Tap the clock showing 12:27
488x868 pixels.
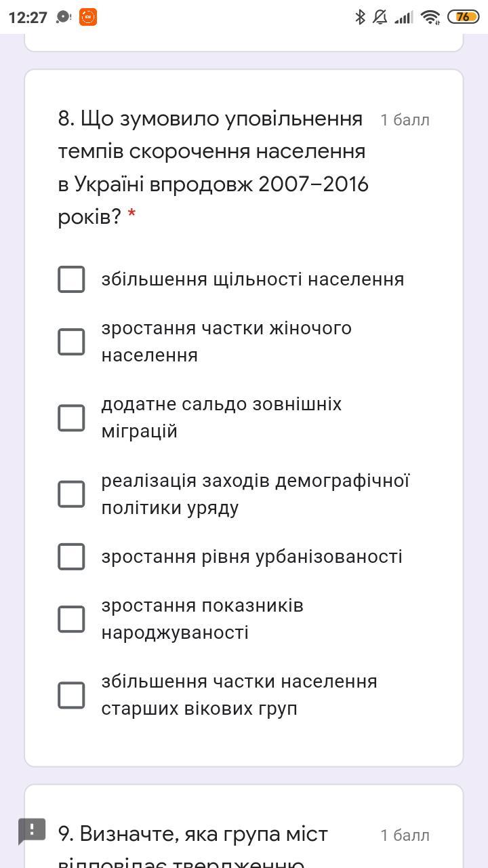click(x=28, y=18)
